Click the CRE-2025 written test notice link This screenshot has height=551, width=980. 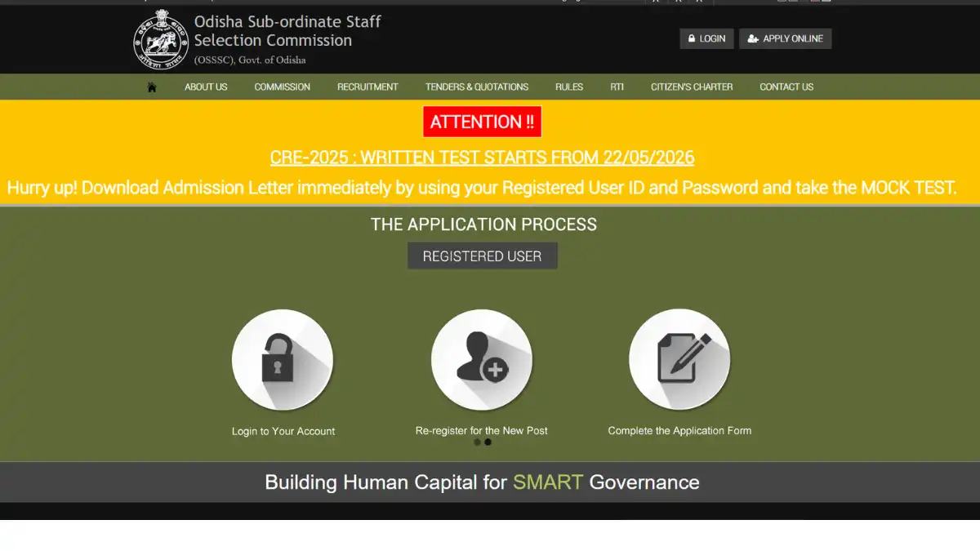click(482, 158)
